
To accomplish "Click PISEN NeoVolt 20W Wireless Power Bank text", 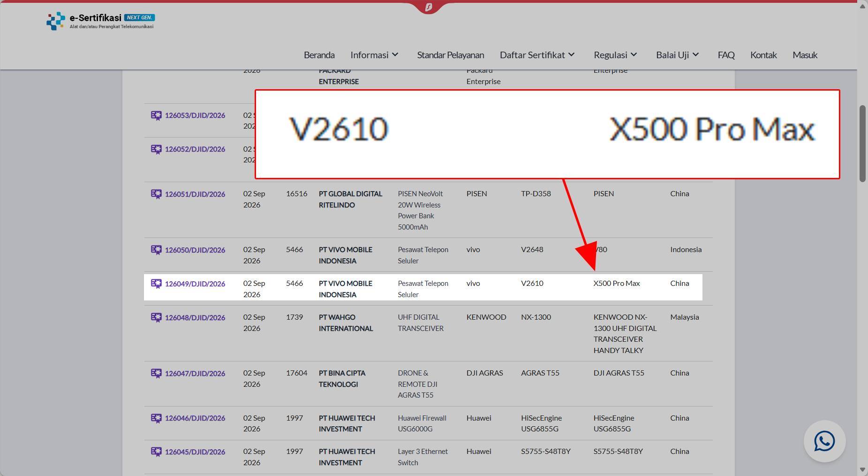I will point(420,210).
